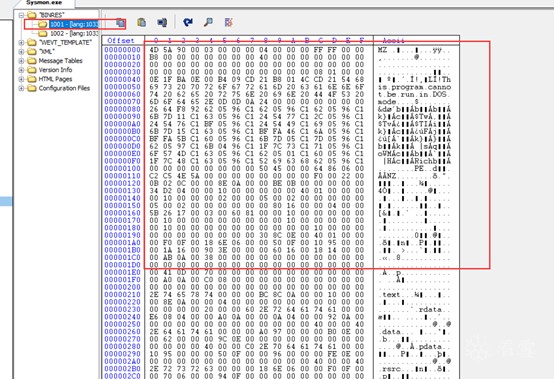Click the ASCII ".rsrc" section name
This screenshot has height=379, width=554.
tap(389, 369)
